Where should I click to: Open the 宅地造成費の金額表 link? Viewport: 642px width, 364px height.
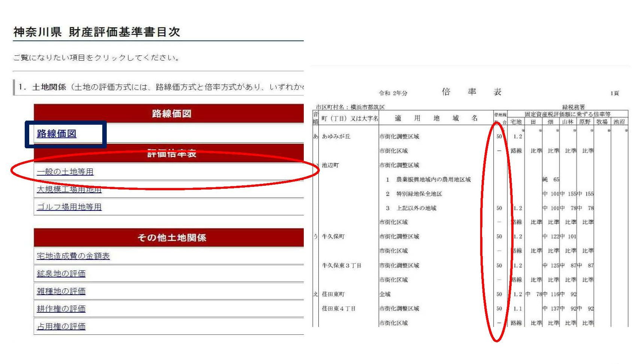pos(73,256)
